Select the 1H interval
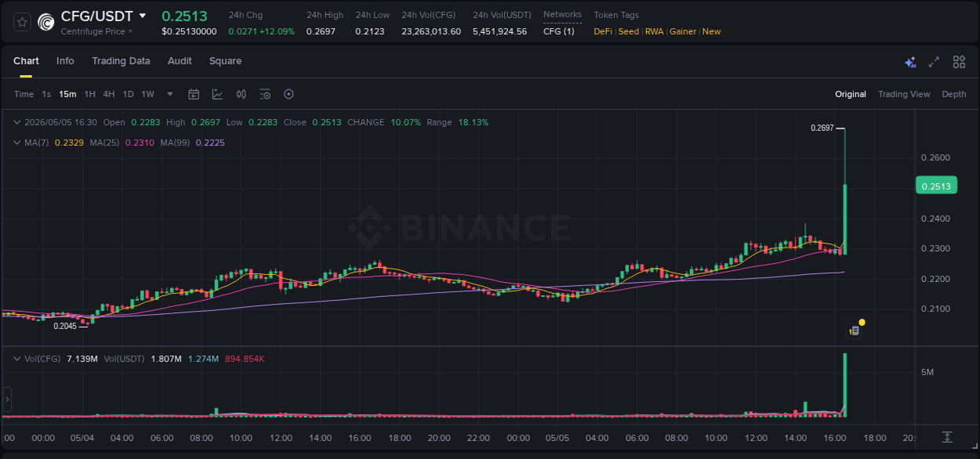 89,94
